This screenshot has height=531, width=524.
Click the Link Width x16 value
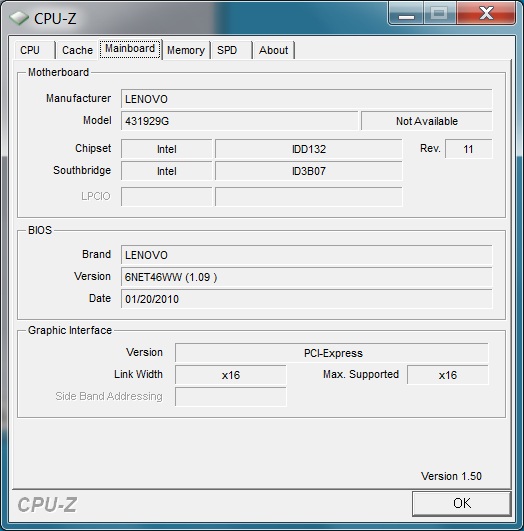(231, 375)
